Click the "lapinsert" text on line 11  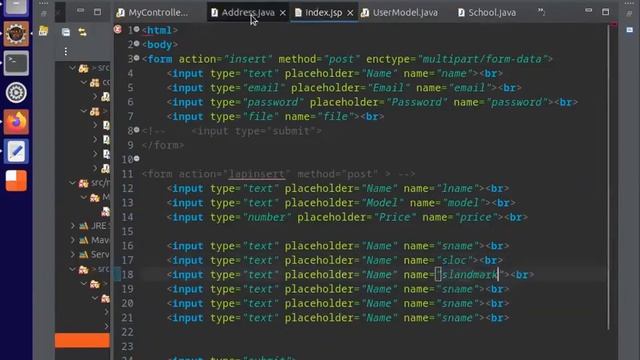pos(257,174)
